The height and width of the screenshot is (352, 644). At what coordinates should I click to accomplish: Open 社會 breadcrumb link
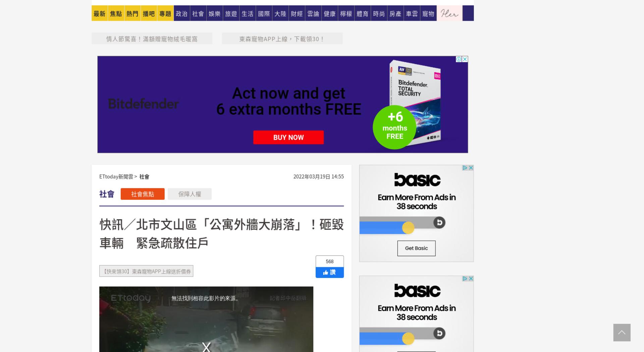pos(144,177)
